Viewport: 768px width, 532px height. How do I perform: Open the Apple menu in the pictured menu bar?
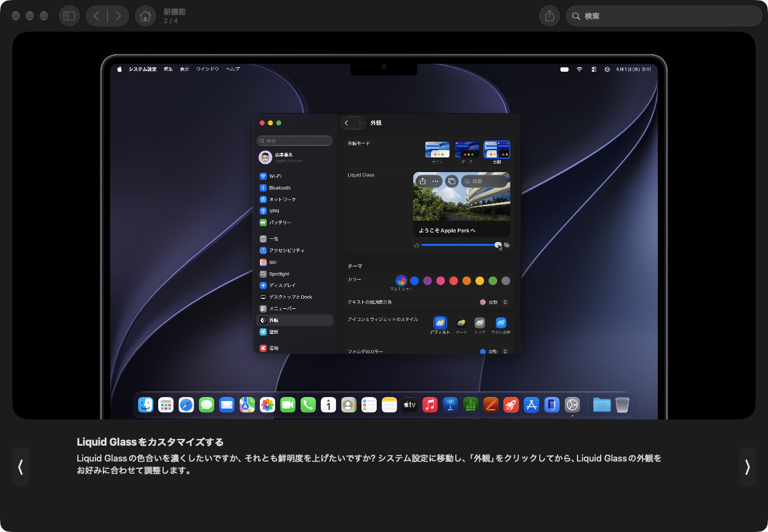[120, 69]
